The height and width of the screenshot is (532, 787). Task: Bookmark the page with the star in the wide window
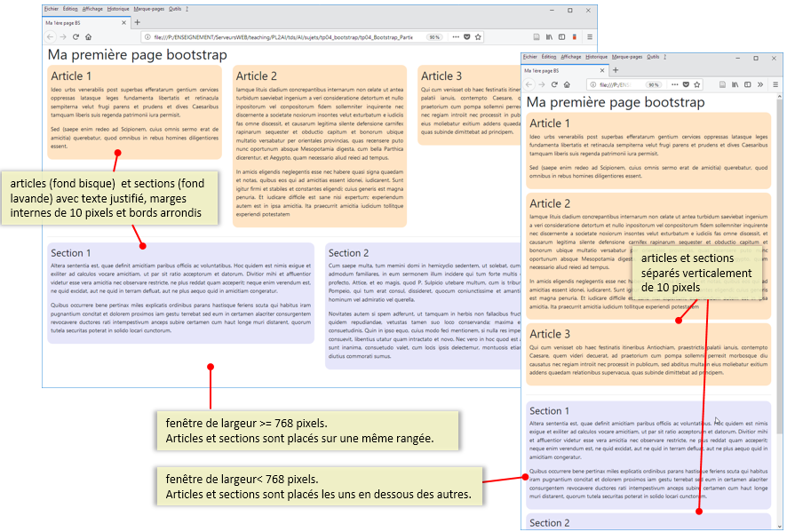click(479, 37)
